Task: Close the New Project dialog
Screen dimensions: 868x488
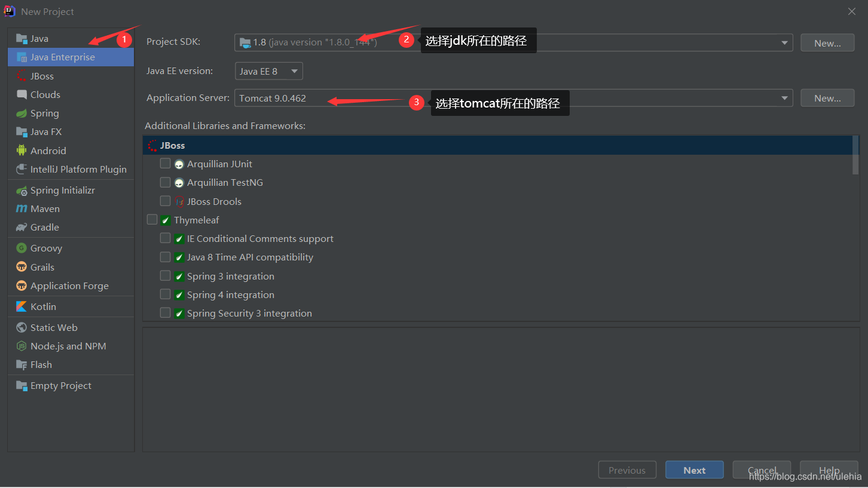Action: [852, 11]
